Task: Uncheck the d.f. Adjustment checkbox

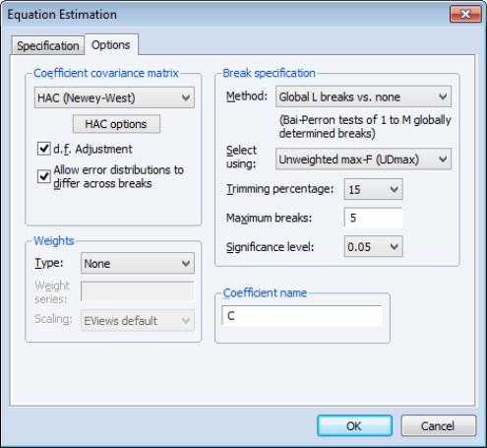Action: click(x=44, y=149)
